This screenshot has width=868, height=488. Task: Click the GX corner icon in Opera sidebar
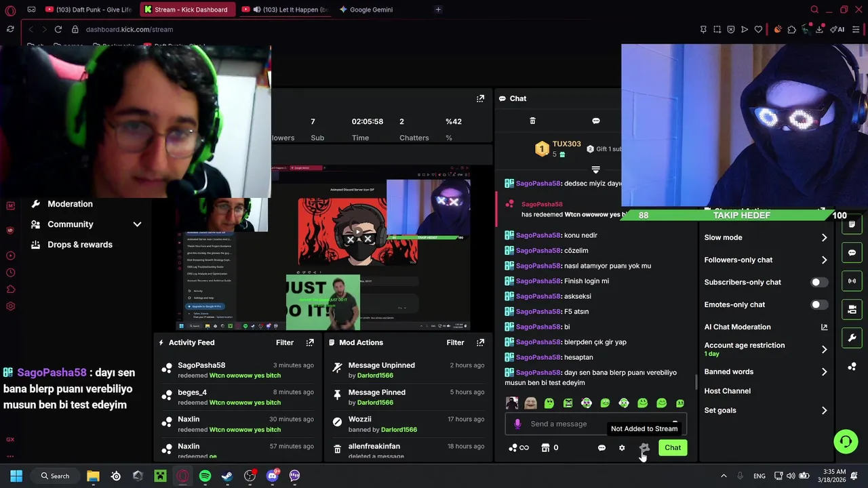(x=10, y=439)
